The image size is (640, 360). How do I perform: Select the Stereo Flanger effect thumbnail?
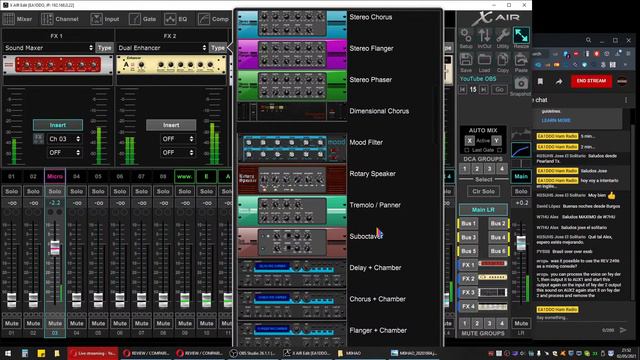[292, 54]
